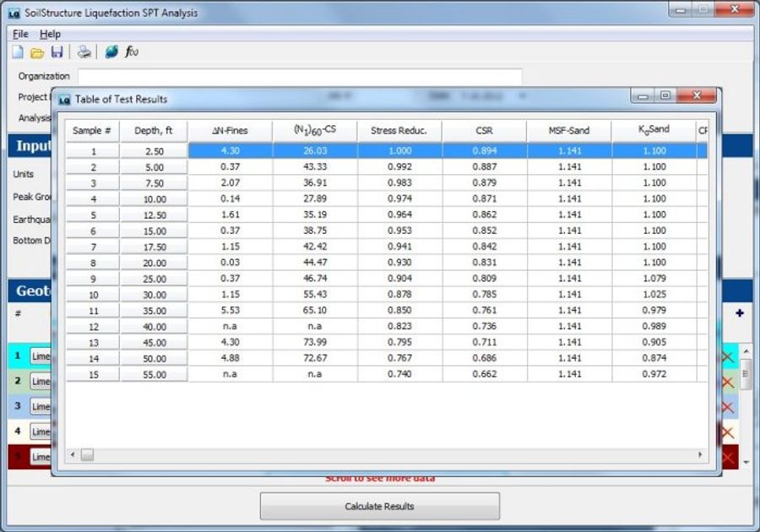The width and height of the screenshot is (760, 532).
Task: Add a soil layer with the blue plus icon
Action: (740, 313)
